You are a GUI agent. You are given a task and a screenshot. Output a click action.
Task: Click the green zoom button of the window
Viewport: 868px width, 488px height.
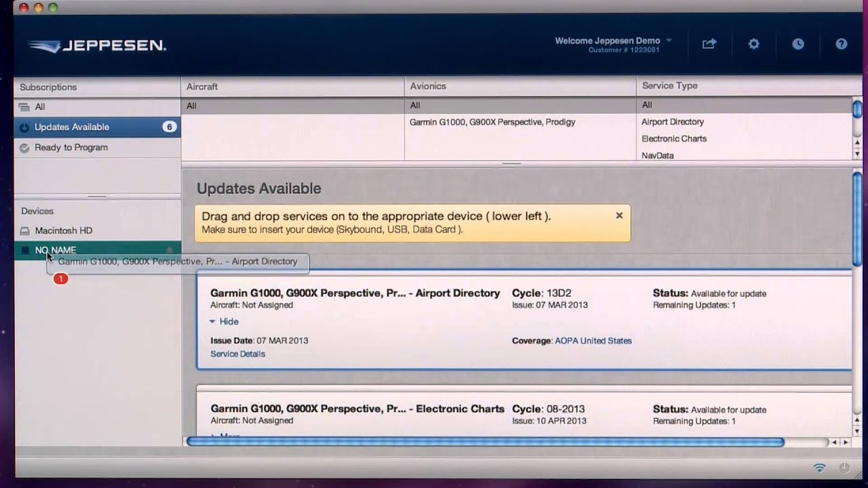53,7
